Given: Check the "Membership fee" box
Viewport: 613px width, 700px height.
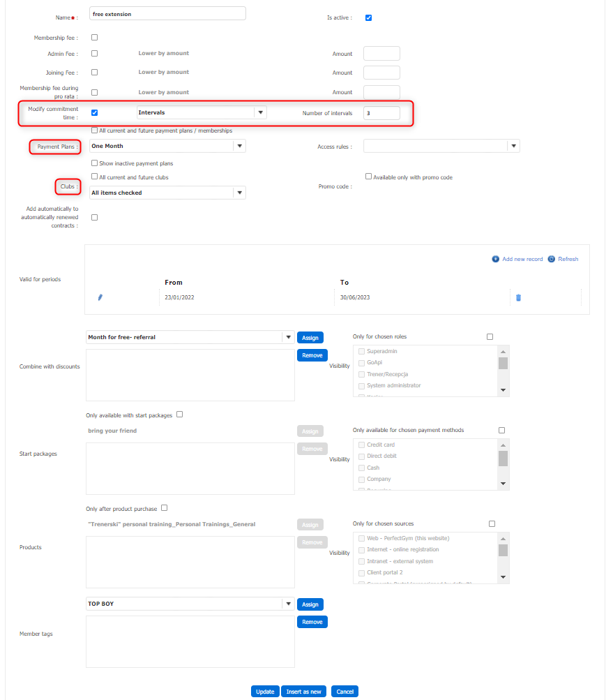Looking at the screenshot, I should point(94,37).
